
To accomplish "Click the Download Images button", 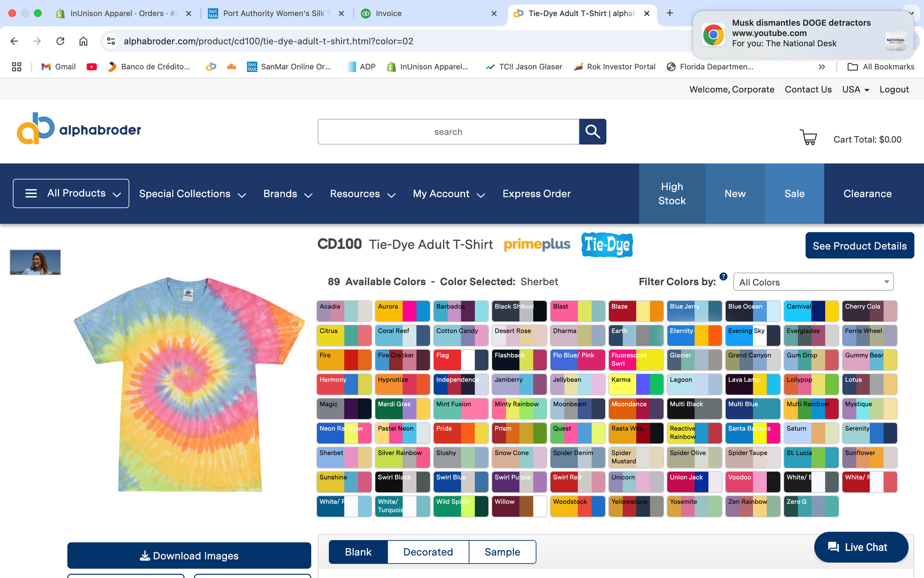I will click(x=189, y=555).
